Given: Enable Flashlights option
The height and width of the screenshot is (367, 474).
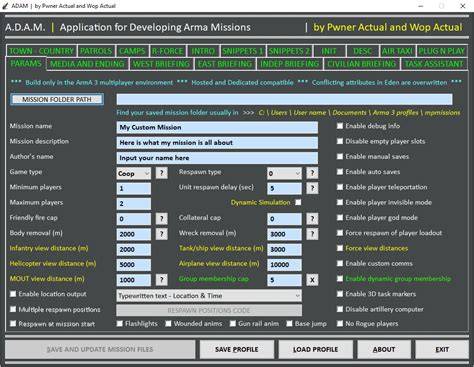Looking at the screenshot, I should click(120, 324).
